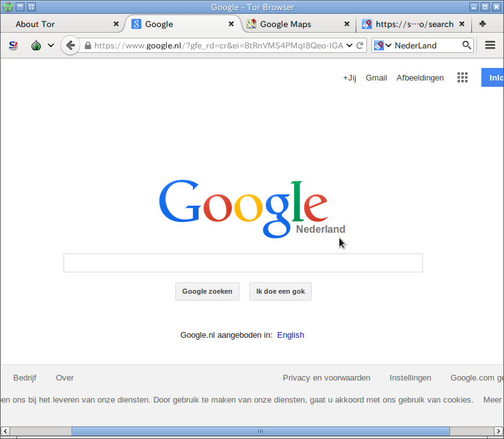Image resolution: width=504 pixels, height=439 pixels.
Task: Maximize the Tor Browser window
Action: 485,7
